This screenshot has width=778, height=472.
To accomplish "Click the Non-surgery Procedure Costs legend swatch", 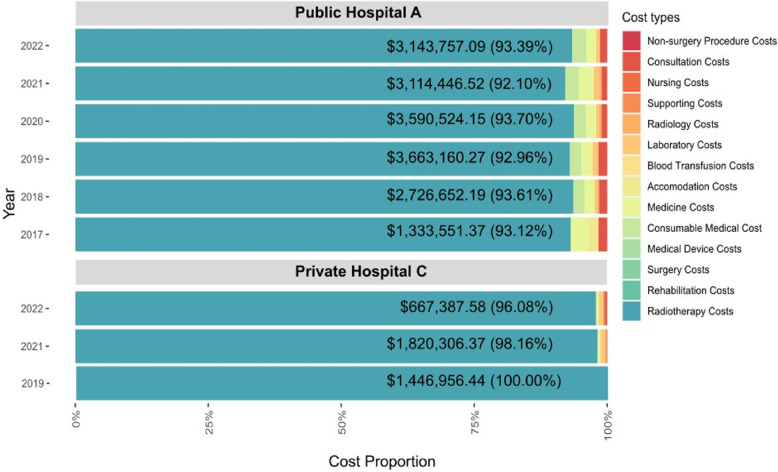I will click(631, 41).
